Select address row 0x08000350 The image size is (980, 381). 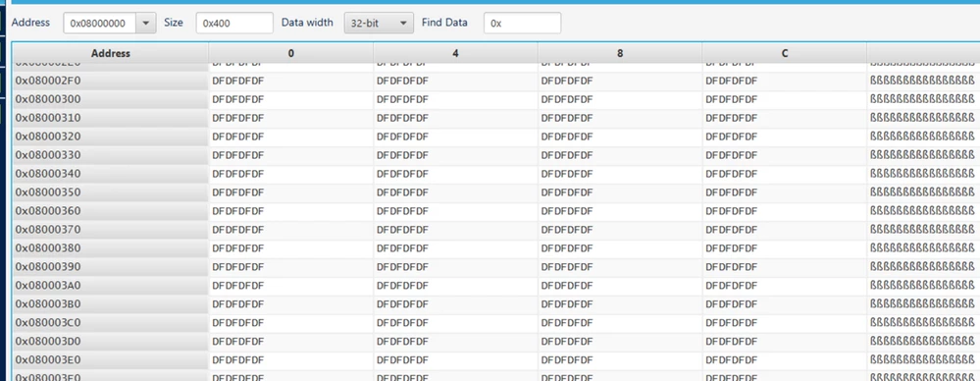click(111, 192)
